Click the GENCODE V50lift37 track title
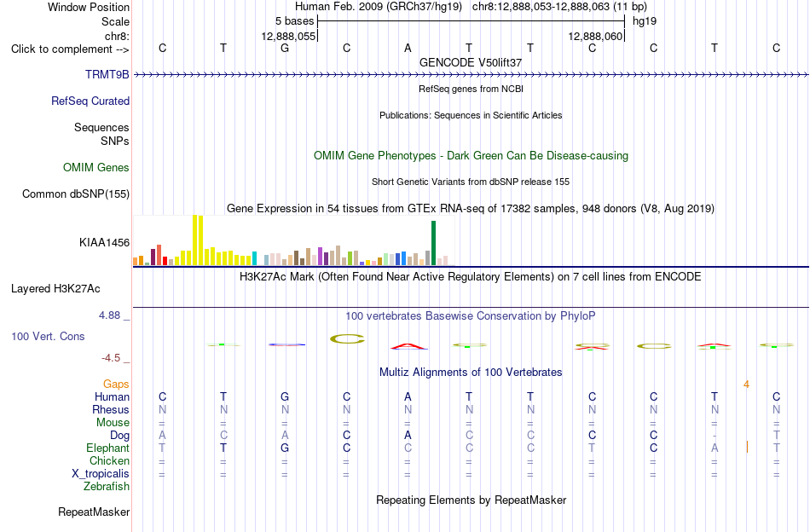The height and width of the screenshot is (532, 810). [x=471, y=62]
